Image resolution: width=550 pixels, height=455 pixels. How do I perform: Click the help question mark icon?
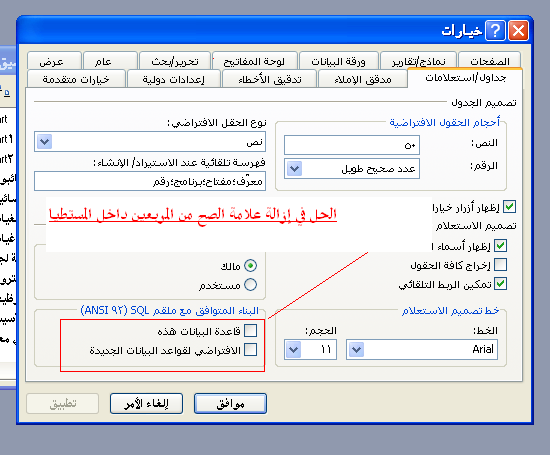[x=495, y=31]
